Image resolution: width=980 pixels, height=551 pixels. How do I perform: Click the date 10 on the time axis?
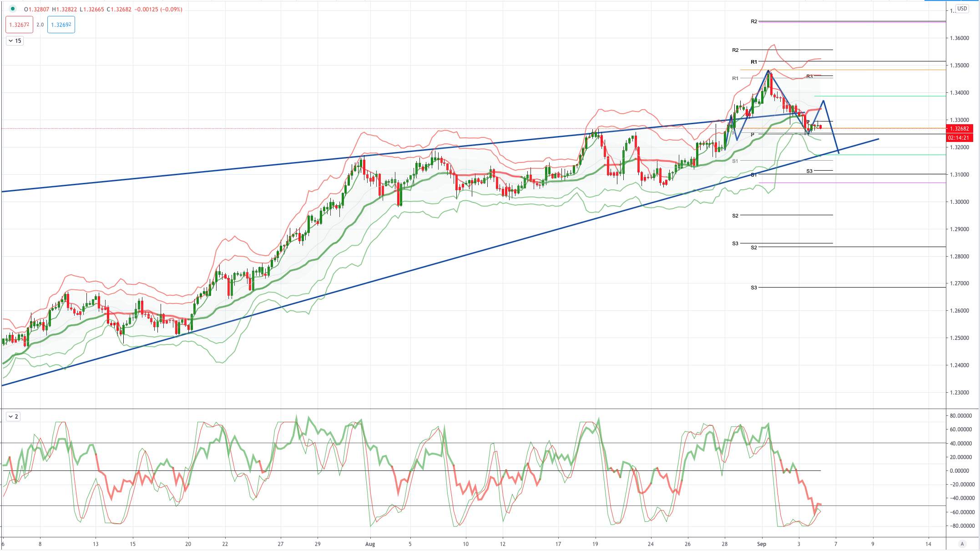tap(465, 544)
